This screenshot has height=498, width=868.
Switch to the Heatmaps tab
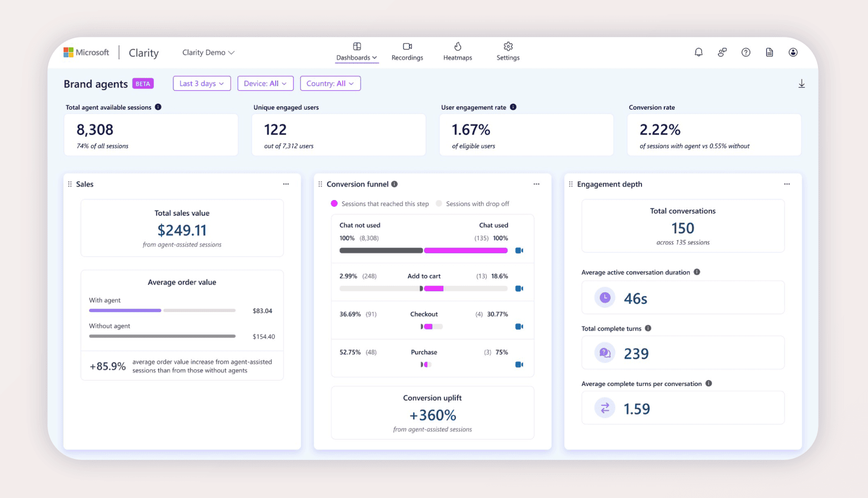[457, 52]
